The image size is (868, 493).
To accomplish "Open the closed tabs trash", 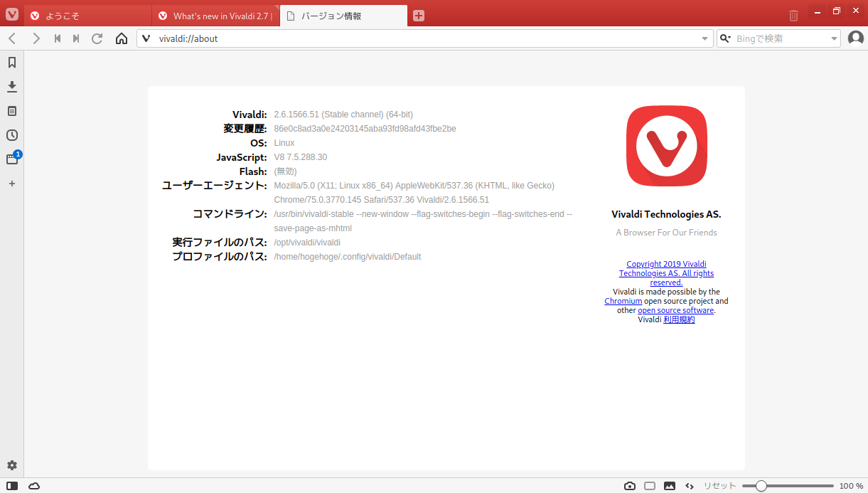I will point(794,15).
